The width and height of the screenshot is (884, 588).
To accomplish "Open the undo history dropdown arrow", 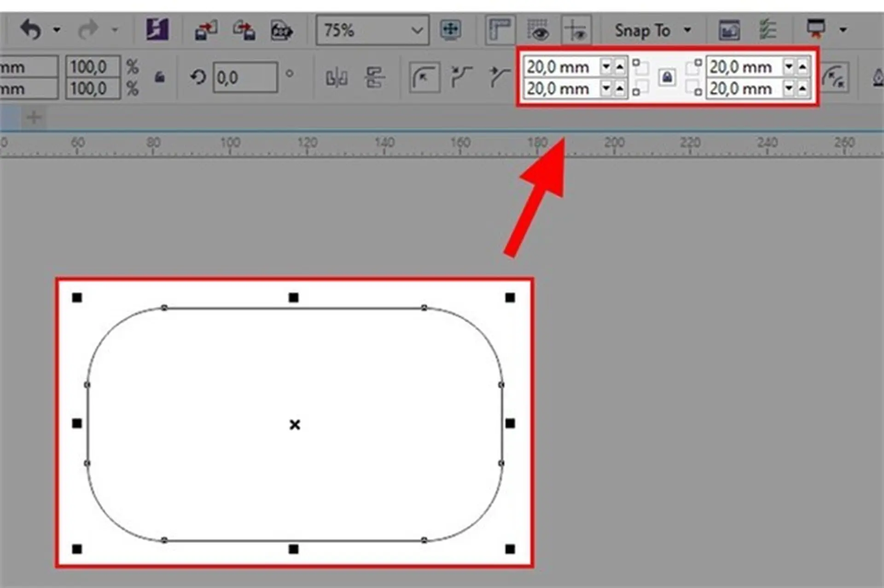I will click(x=57, y=30).
